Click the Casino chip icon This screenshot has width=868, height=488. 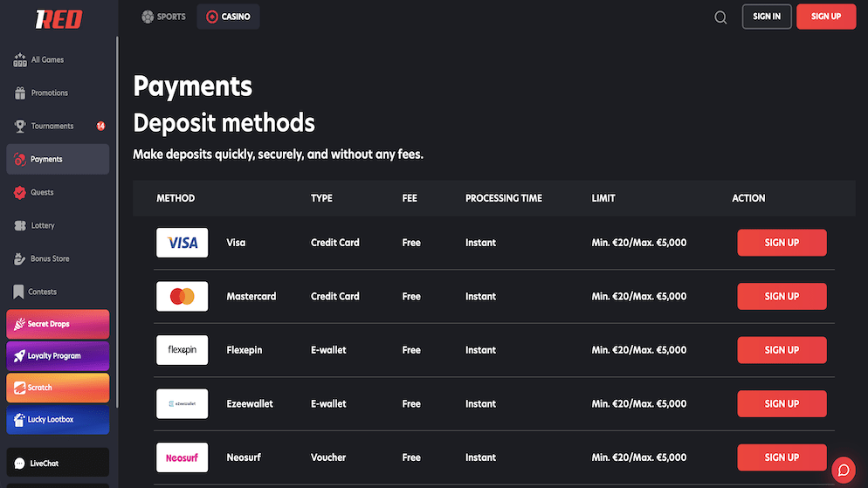click(212, 17)
